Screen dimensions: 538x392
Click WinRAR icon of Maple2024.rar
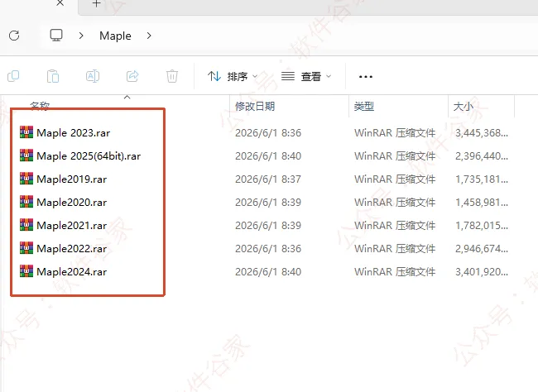(x=26, y=271)
